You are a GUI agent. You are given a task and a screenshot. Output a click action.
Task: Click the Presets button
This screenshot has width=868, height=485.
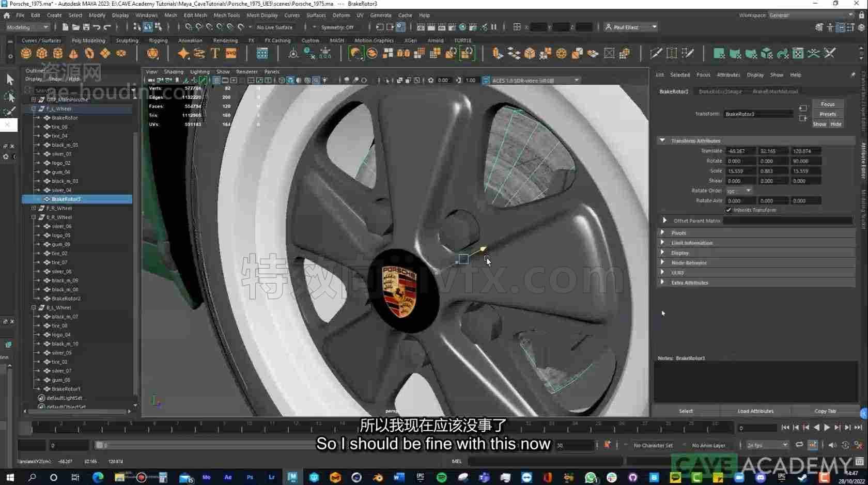[828, 114]
